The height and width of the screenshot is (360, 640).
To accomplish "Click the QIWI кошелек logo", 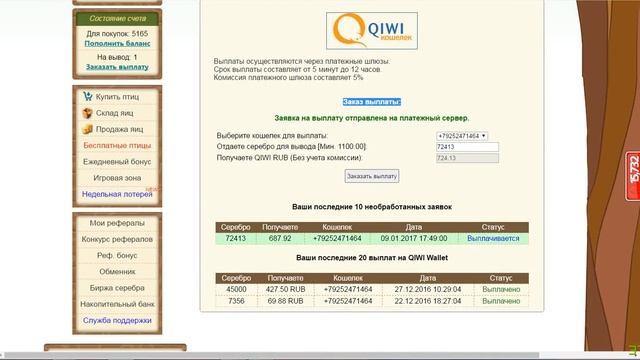I will (x=371, y=31).
